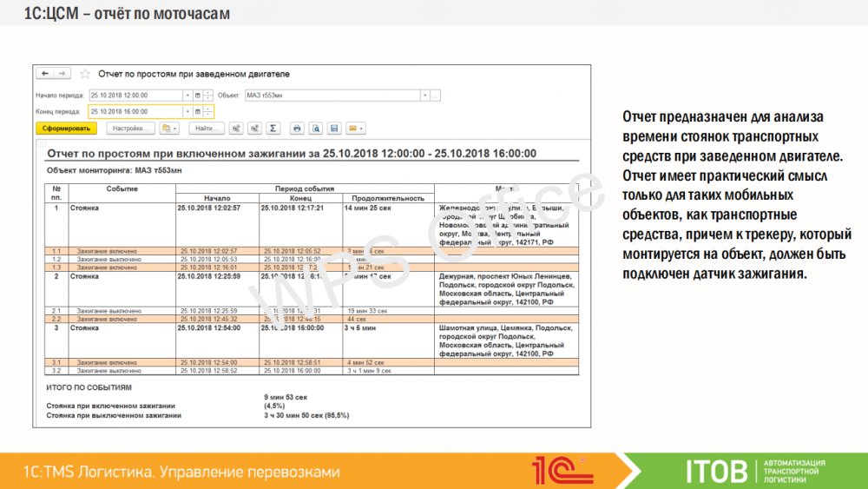The height and width of the screenshot is (489, 868).
Task: Click the collapse all groups icon
Action: pos(253,129)
